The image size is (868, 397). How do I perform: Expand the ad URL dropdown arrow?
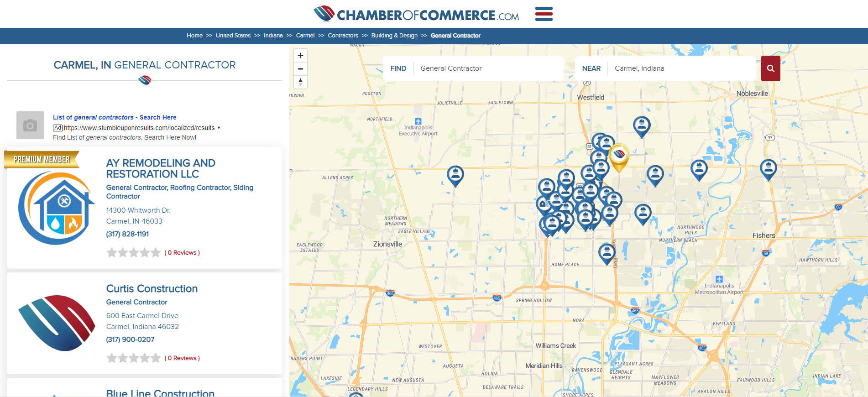[x=219, y=128]
